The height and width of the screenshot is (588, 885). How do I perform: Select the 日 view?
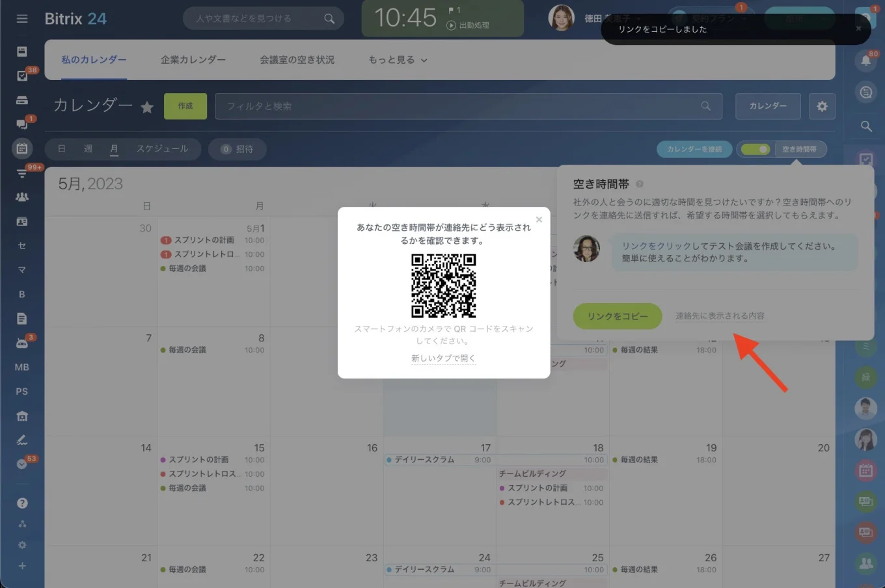[x=62, y=149]
